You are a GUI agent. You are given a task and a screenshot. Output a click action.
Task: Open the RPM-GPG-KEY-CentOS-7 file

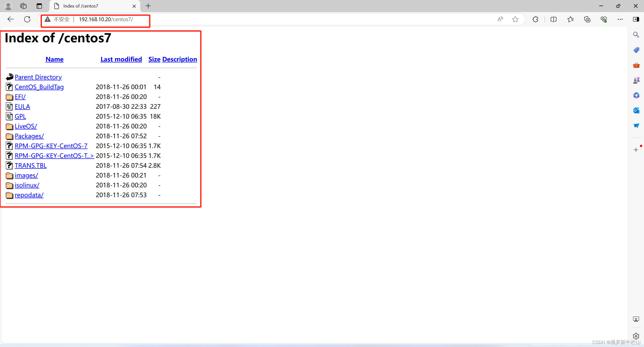point(51,146)
